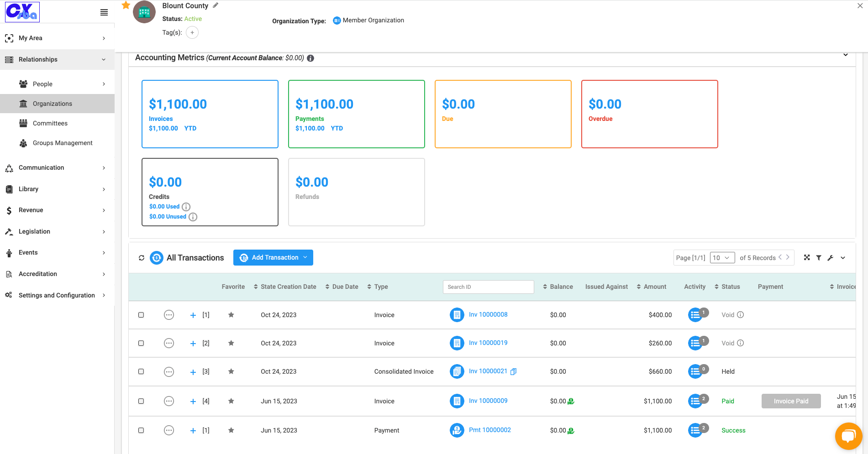Click the Invoice Paid button
The width and height of the screenshot is (868, 454).
[791, 401]
